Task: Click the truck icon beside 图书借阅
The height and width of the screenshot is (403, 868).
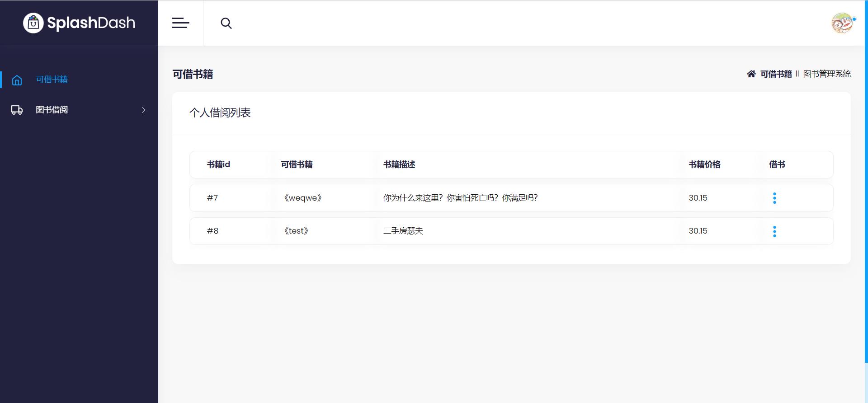Action: [17, 110]
